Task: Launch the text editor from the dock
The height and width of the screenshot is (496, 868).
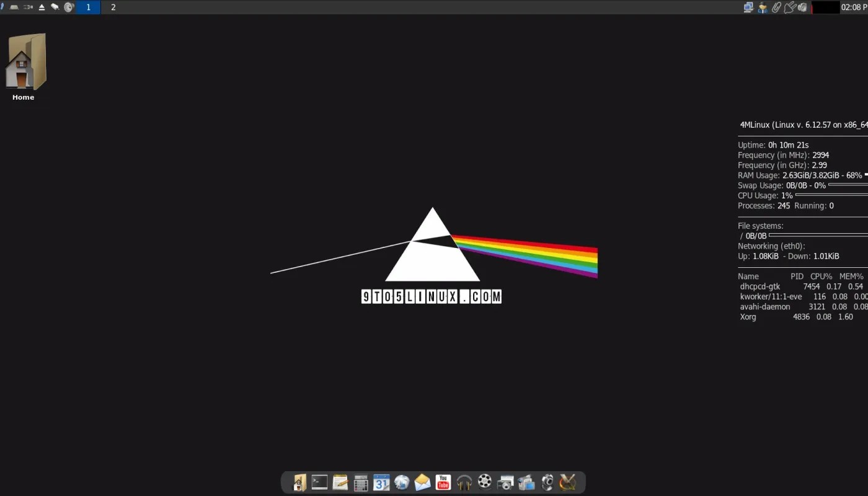Action: [x=340, y=482]
